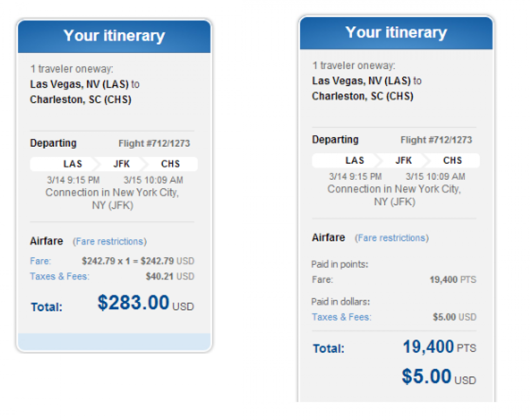Click the light blue footer bar below $283.00
Viewport: 530px width, 420px height.
coord(114,342)
